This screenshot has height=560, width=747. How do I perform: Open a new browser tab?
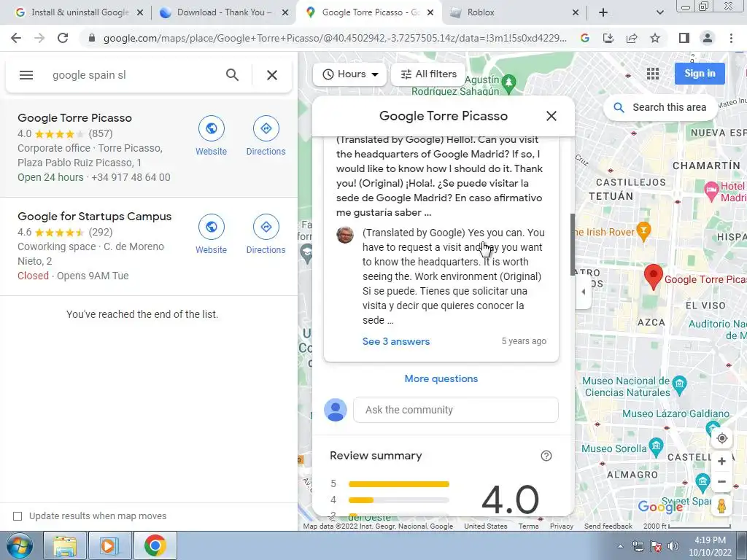pos(603,12)
